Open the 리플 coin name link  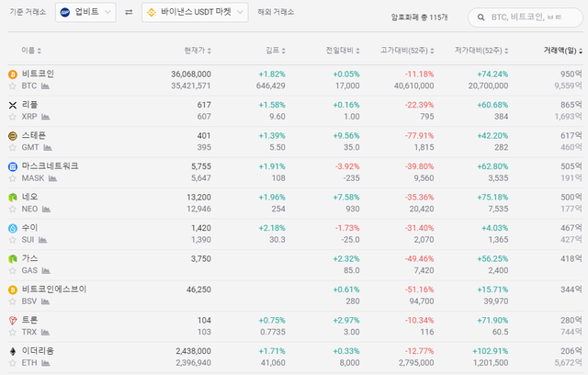(29, 105)
